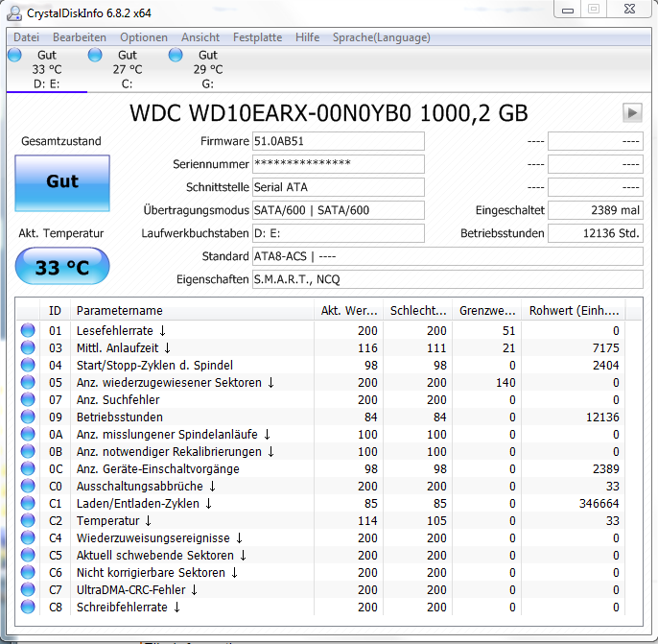Select the C: disk tab at 27 °C
This screenshot has height=644, width=658.
coord(128,69)
